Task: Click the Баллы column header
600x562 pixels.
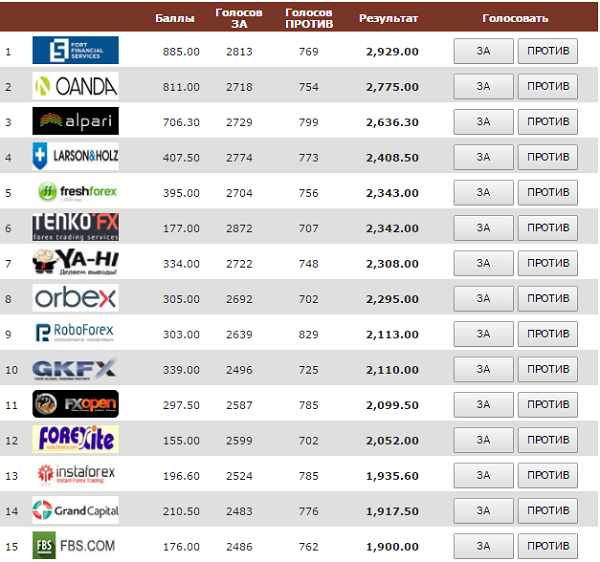Action: pyautogui.click(x=174, y=18)
